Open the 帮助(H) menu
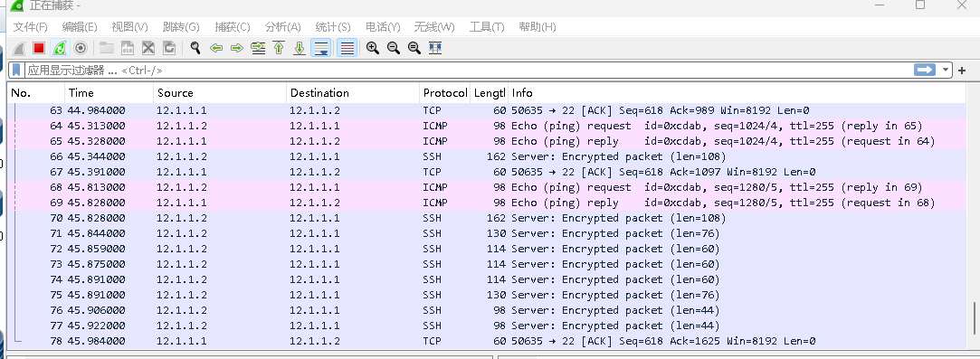 point(537,27)
